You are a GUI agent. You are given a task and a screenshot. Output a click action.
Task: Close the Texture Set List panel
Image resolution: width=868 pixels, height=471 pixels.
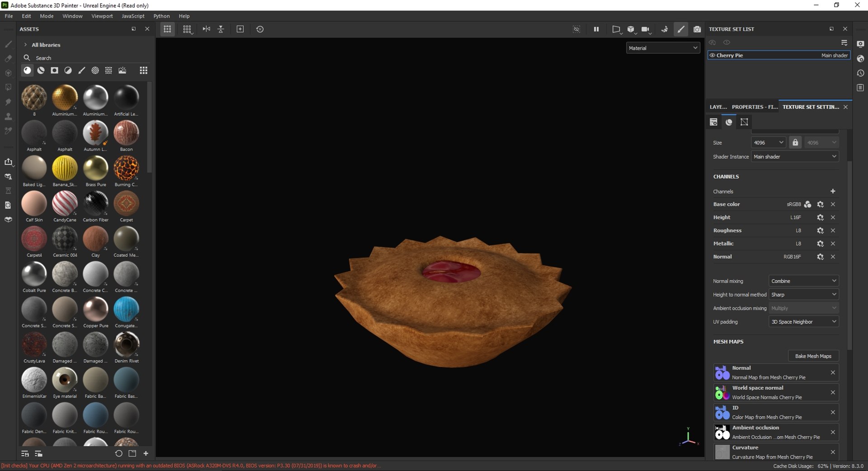845,29
